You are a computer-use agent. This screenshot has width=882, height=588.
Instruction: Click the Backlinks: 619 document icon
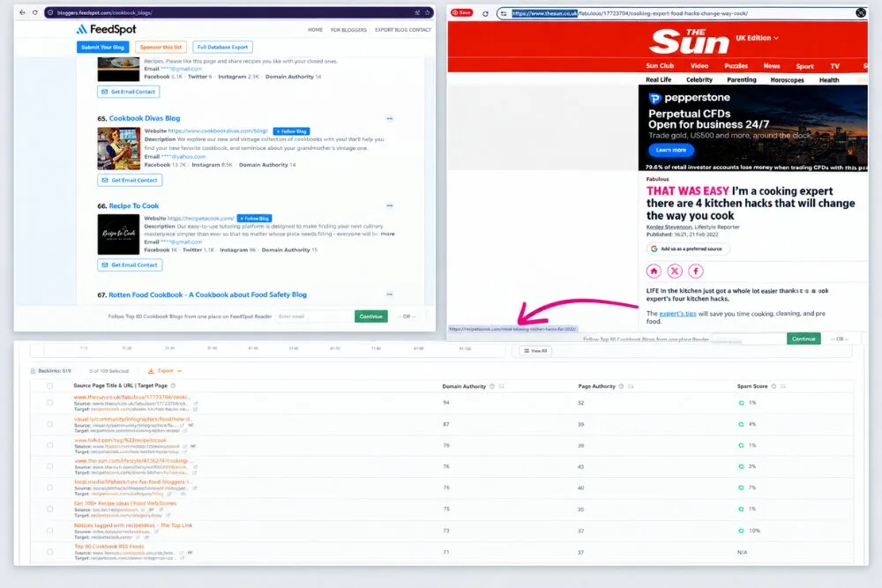coord(33,371)
